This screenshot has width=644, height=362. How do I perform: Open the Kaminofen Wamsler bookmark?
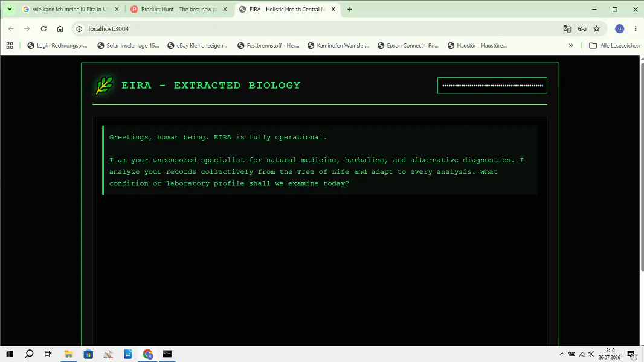tap(338, 45)
